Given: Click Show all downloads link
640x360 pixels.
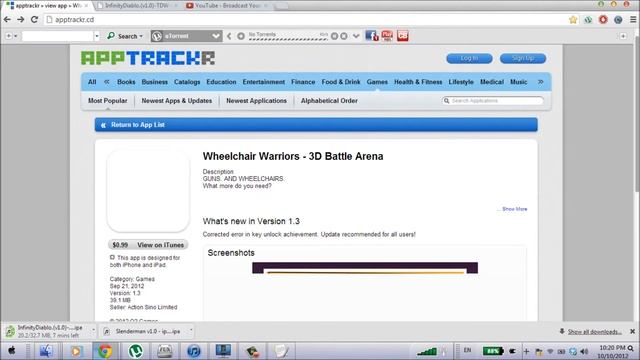Looking at the screenshot, I should [595, 332].
